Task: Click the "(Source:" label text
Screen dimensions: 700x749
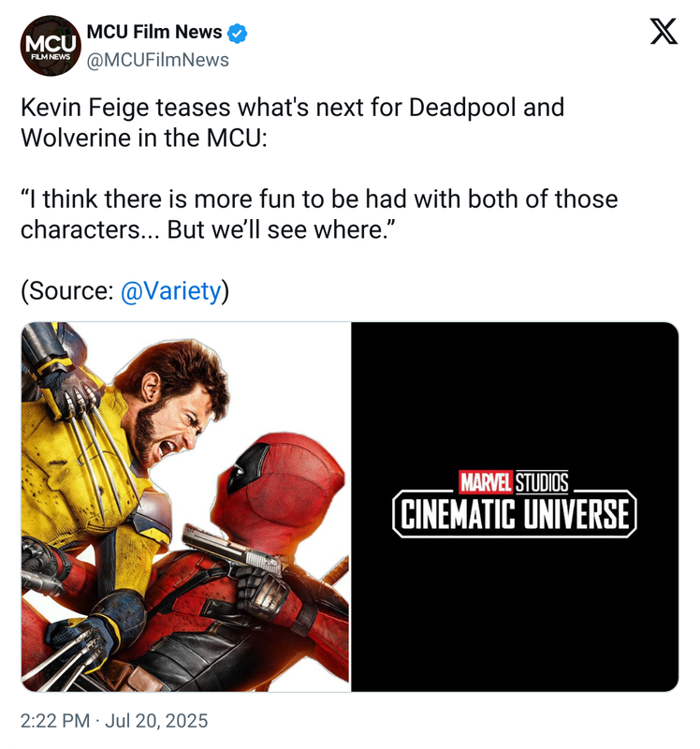Action: coord(66,290)
